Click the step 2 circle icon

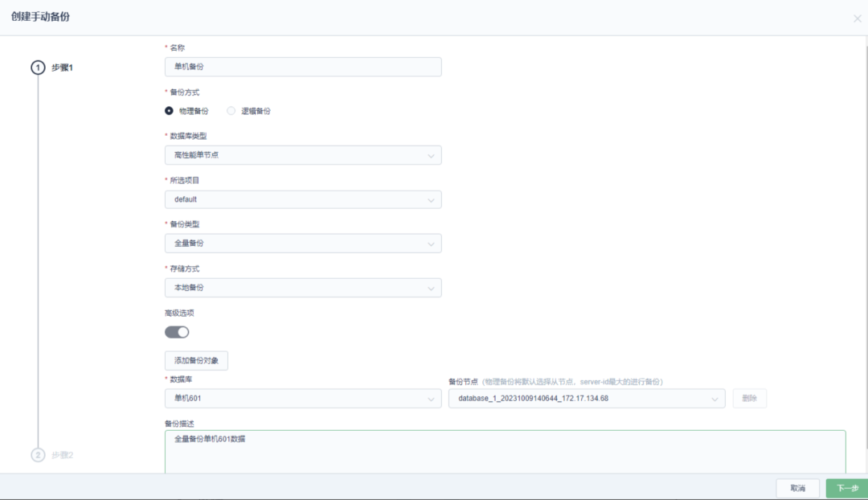38,455
